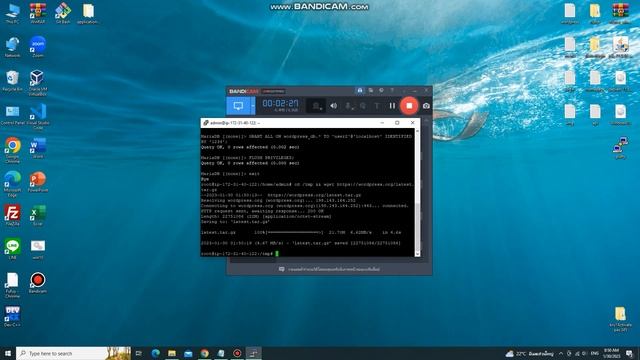This screenshot has height=360, width=640.
Task: Switch to Bandicam on taskbar
Action: [237, 353]
